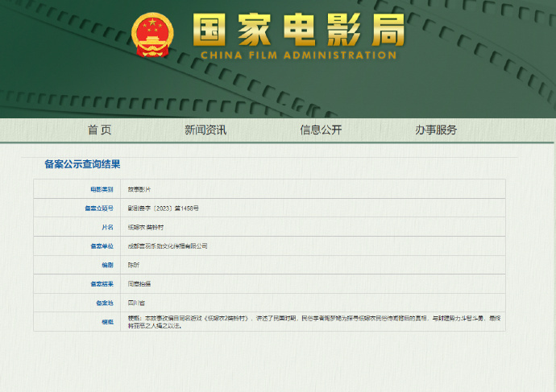Select the 片名 row label
Image resolution: width=556 pixels, height=392 pixels.
click(x=107, y=227)
